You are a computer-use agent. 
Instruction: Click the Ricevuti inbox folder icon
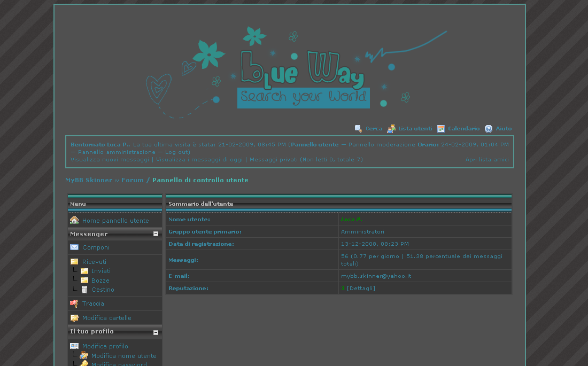pyautogui.click(x=74, y=262)
